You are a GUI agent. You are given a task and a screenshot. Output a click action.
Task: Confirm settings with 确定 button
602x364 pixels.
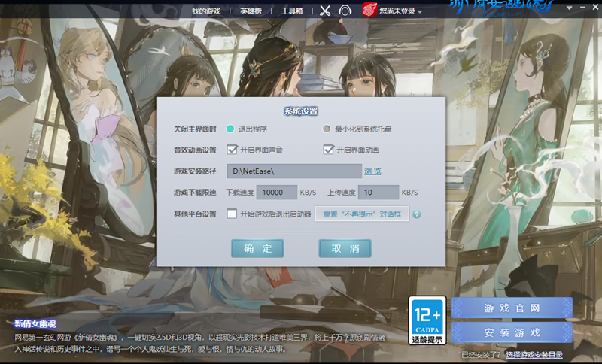257,248
